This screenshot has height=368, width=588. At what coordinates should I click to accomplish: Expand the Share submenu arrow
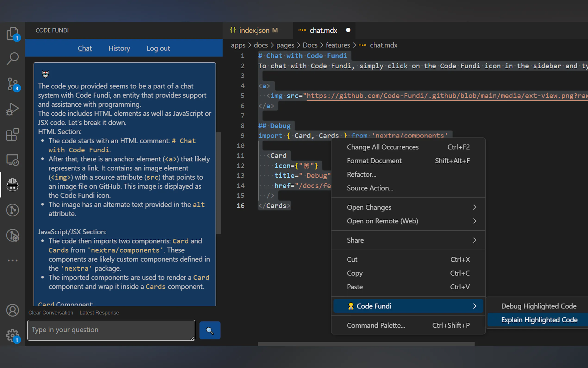[x=475, y=240]
